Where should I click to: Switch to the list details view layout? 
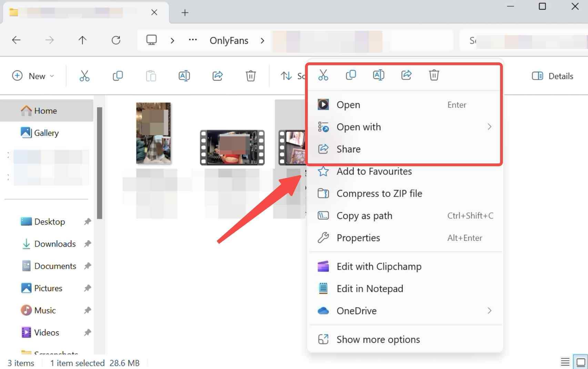565,362
